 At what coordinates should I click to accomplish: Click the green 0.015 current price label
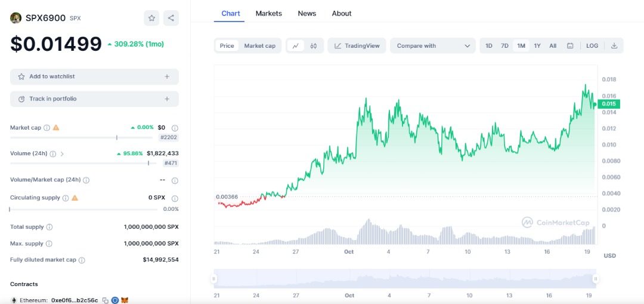609,104
